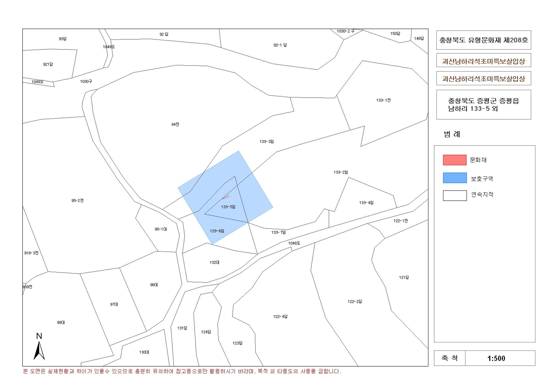Click the 1048도 road label

(x=294, y=243)
